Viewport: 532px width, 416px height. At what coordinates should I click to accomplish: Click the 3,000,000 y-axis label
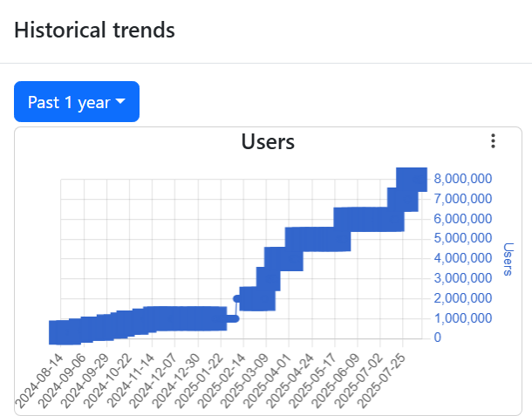[464, 278]
